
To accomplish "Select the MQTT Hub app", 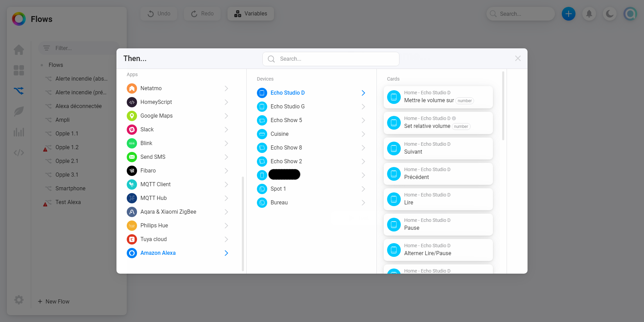I will [178, 198].
